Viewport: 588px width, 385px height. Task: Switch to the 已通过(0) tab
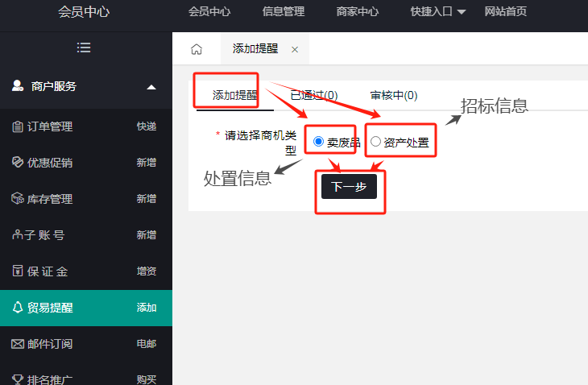(313, 95)
